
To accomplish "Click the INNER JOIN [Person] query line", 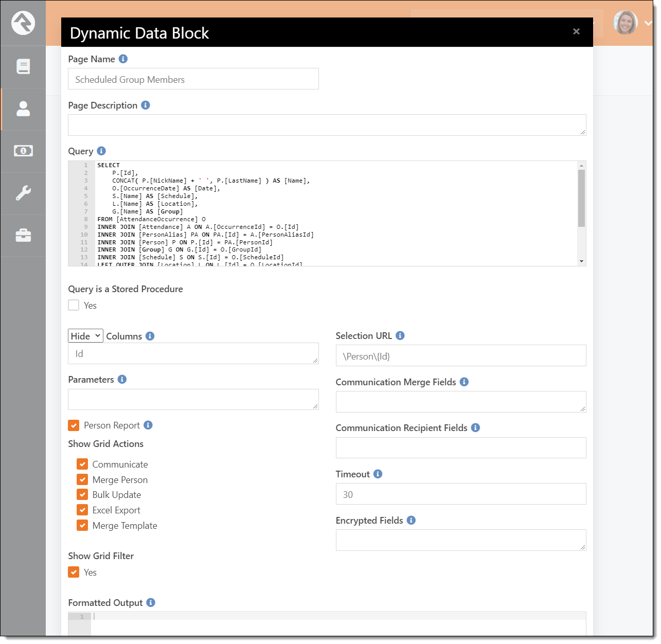I will tap(185, 242).
